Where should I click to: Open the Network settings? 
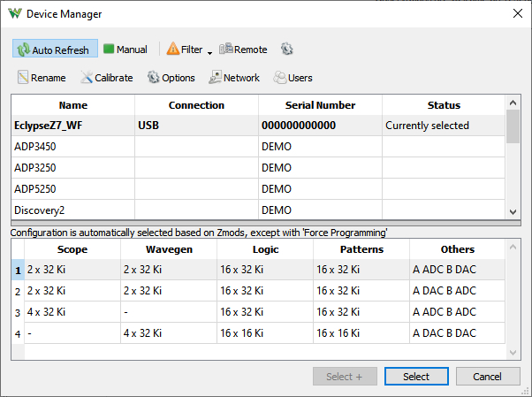(x=234, y=78)
